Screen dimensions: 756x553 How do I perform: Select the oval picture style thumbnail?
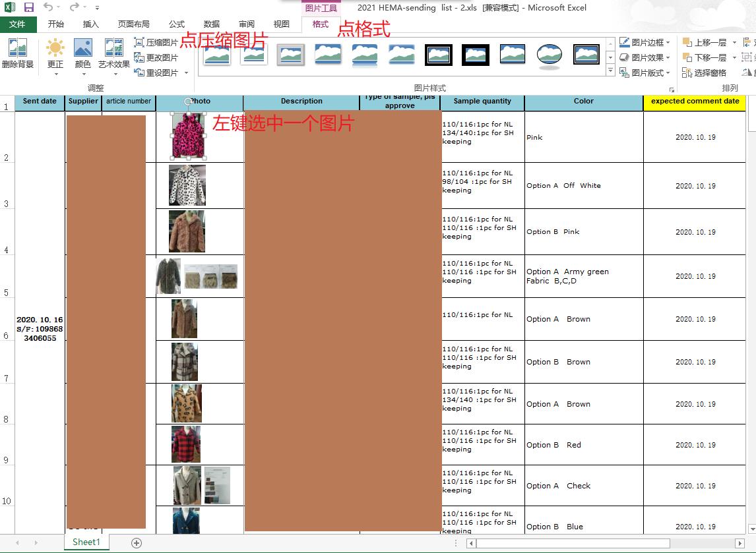point(549,55)
